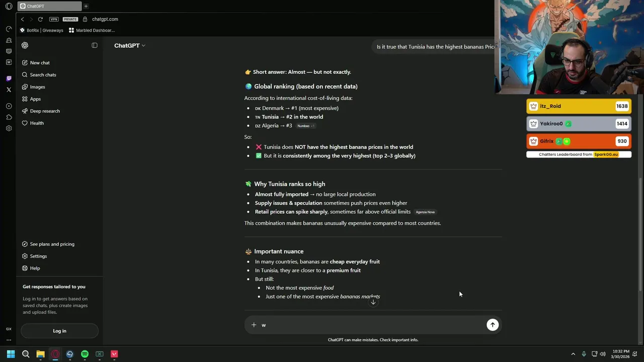Show hidden icons in the system tray
This screenshot has width=644, height=362.
pos(573,354)
